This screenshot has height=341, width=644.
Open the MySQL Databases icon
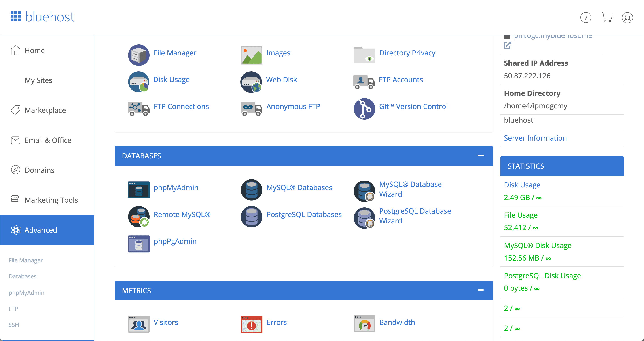[x=252, y=190]
